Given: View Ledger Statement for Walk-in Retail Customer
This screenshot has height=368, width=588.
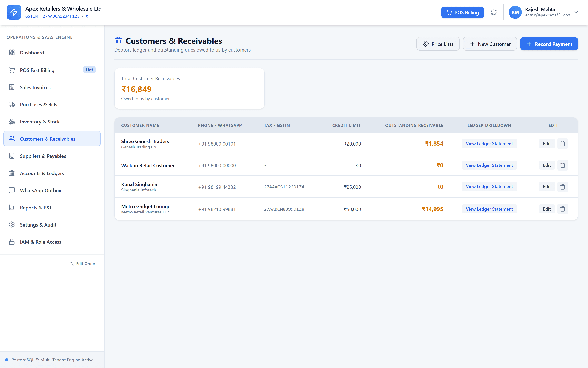Looking at the screenshot, I should 489,165.
